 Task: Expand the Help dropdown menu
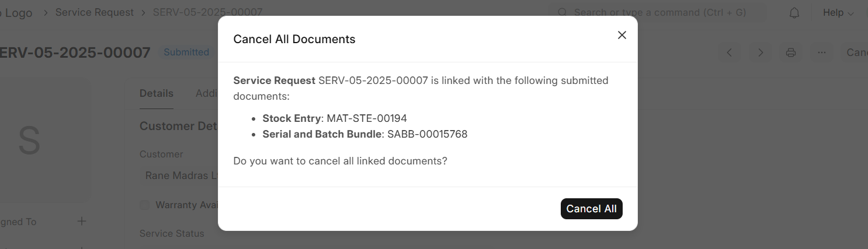[838, 13]
